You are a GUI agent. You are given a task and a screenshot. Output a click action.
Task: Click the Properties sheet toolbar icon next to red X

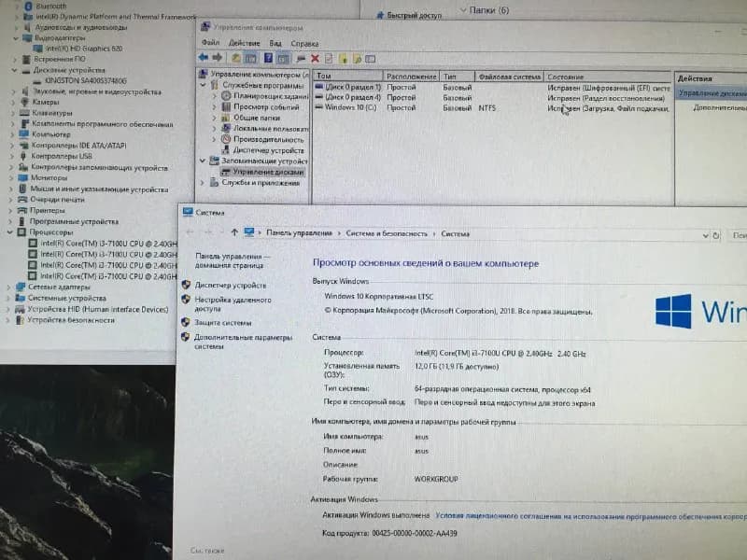click(329, 59)
